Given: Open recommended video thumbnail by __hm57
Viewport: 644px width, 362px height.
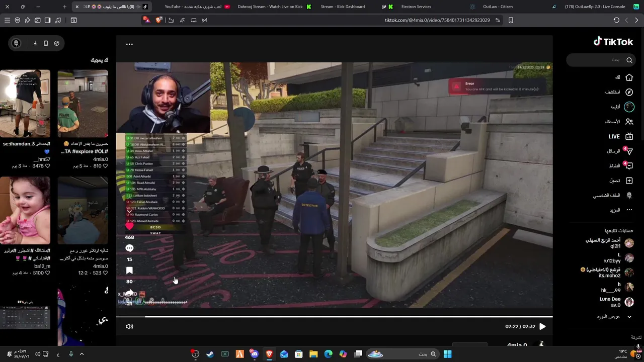Looking at the screenshot, I should [25, 104].
